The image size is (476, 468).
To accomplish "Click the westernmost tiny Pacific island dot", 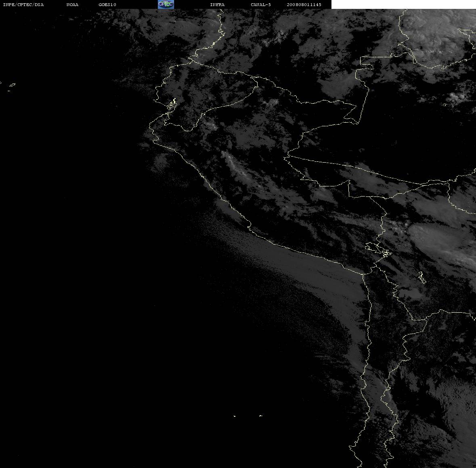I will click(235, 416).
